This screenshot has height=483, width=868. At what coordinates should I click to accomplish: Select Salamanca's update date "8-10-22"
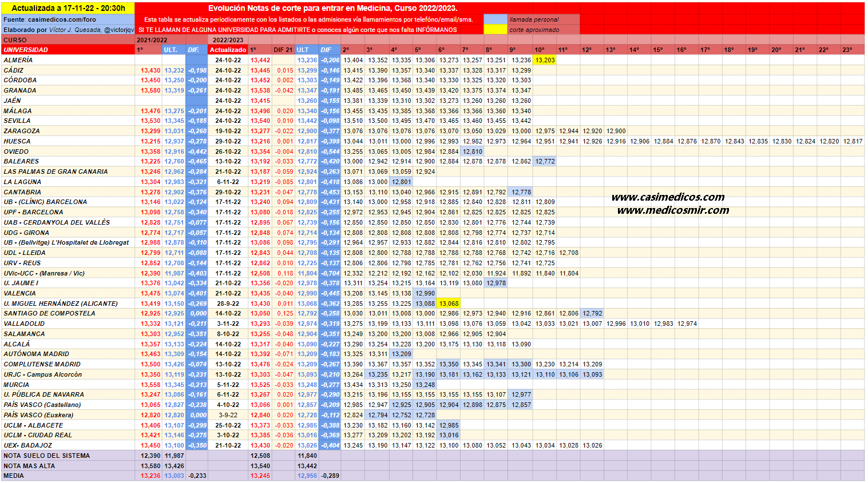click(x=228, y=334)
